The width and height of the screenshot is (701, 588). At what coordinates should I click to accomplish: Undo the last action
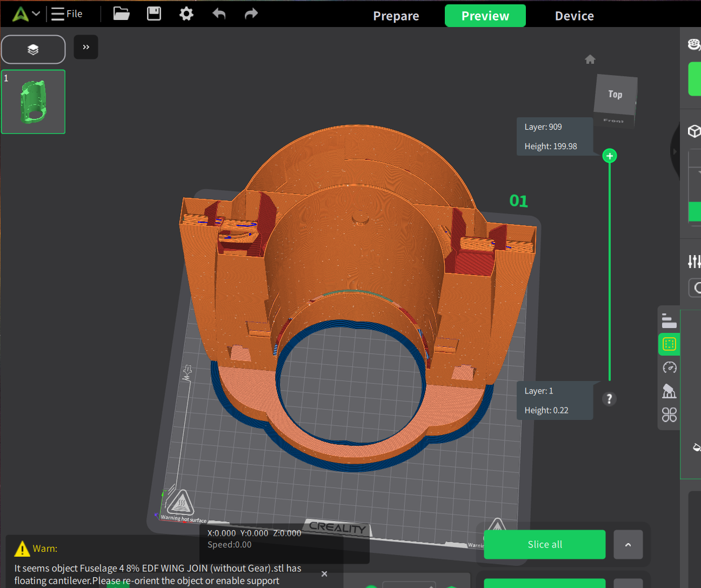point(219,14)
